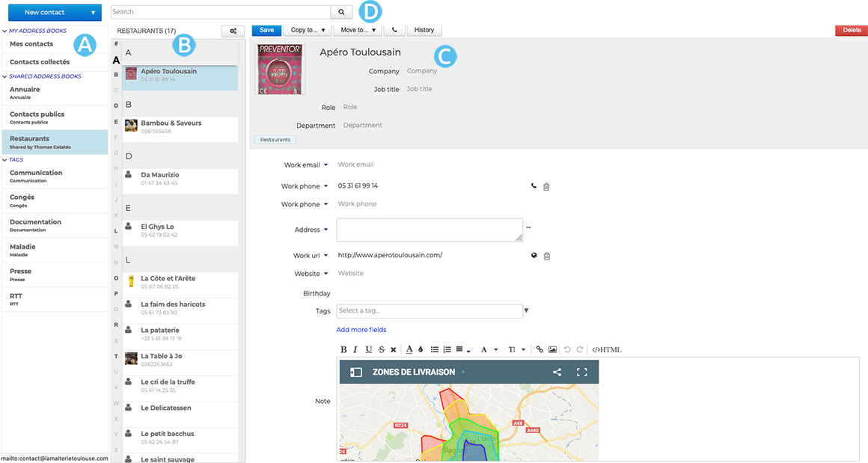868x463 pixels.
Task: Select the Documentation tag in sidebar
Action: pyautogui.click(x=35, y=224)
